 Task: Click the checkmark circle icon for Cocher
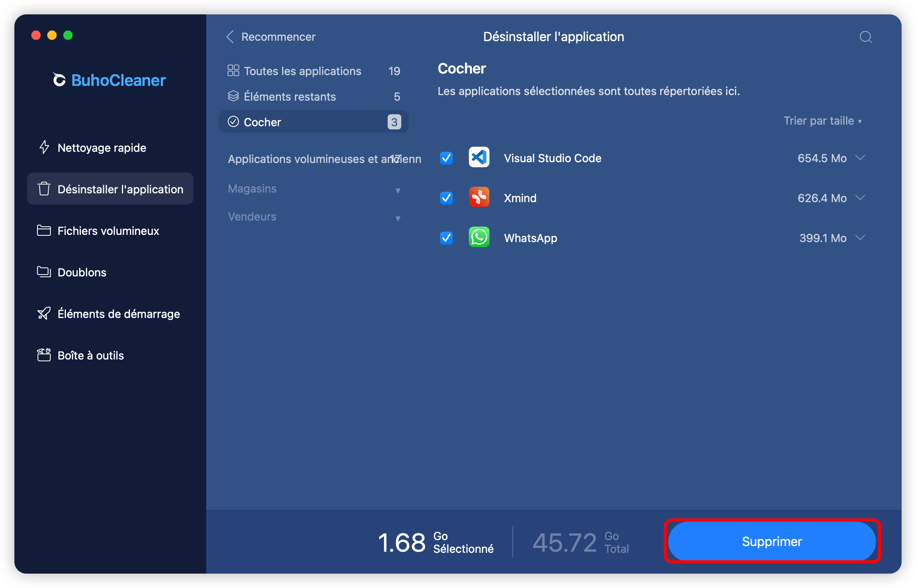tap(233, 121)
